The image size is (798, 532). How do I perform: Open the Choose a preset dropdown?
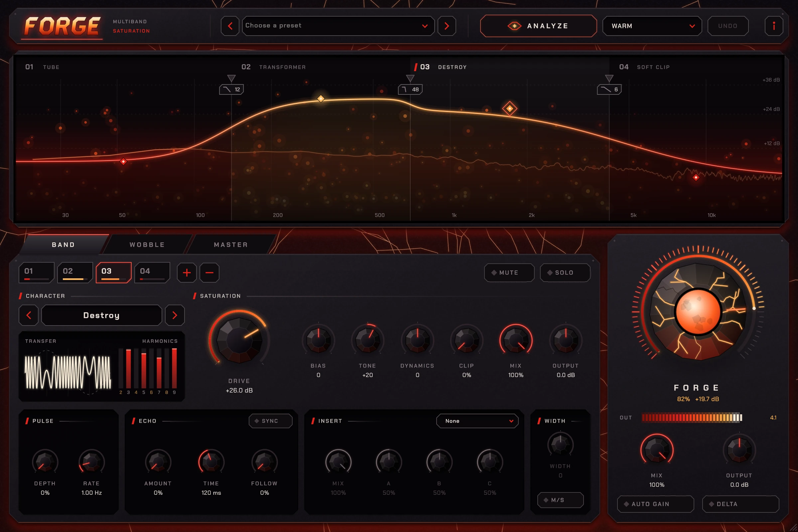click(338, 26)
